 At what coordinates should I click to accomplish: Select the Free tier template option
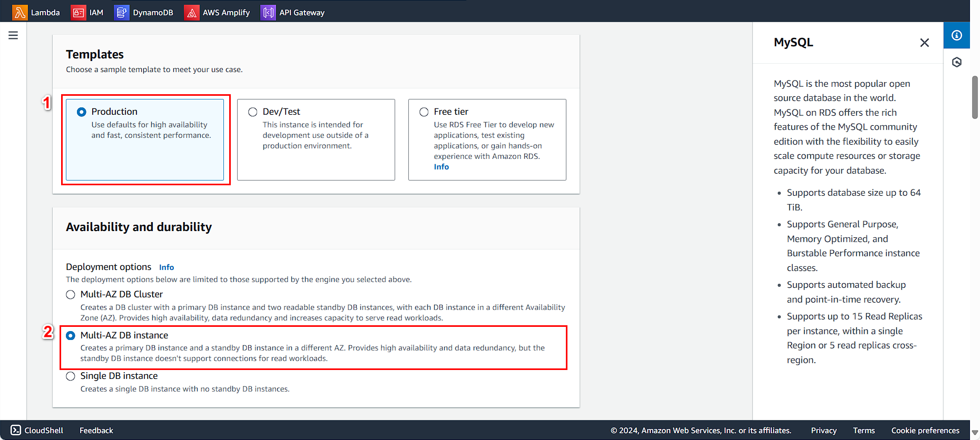[x=424, y=112]
